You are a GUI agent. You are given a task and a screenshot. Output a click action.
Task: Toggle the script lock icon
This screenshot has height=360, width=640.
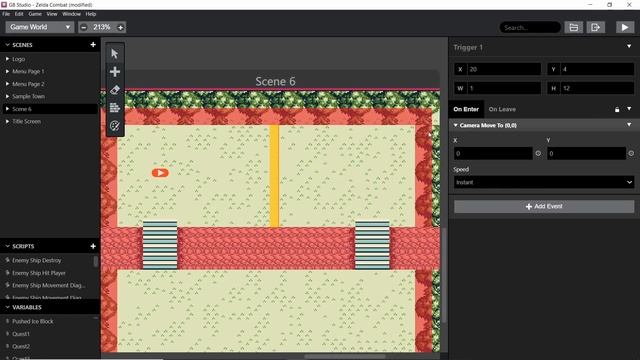[617, 109]
